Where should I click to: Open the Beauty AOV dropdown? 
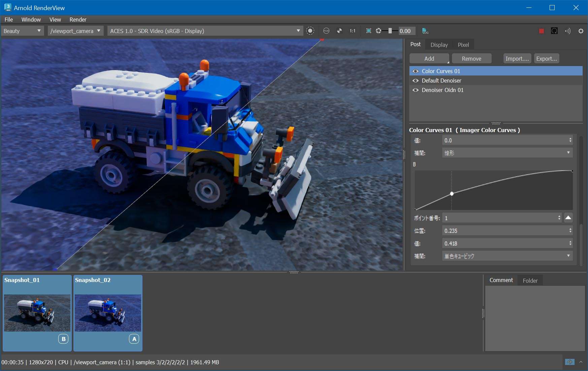pyautogui.click(x=22, y=31)
